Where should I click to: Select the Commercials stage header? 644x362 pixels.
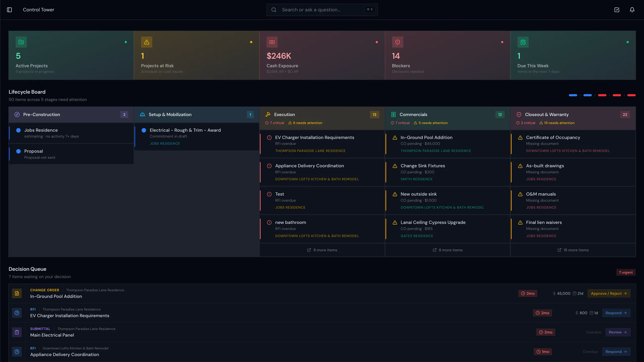pos(413,114)
